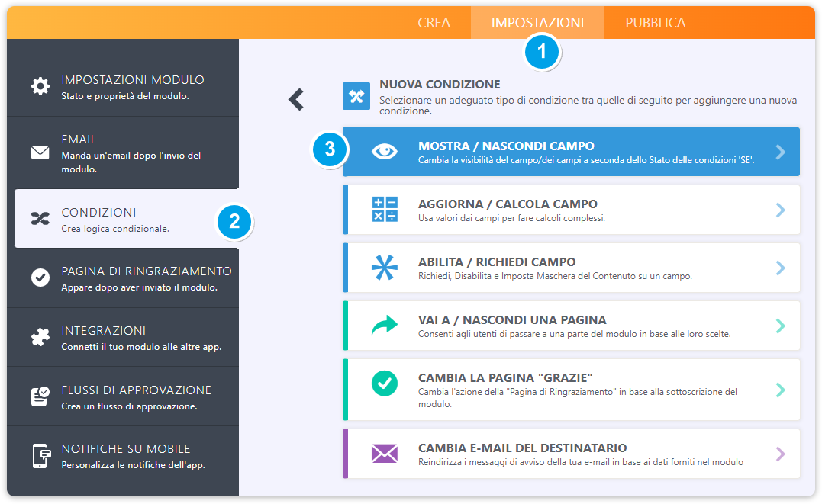Click the NUOVA CONDIZIONE heading text
This screenshot has width=822, height=504.
pyautogui.click(x=440, y=85)
